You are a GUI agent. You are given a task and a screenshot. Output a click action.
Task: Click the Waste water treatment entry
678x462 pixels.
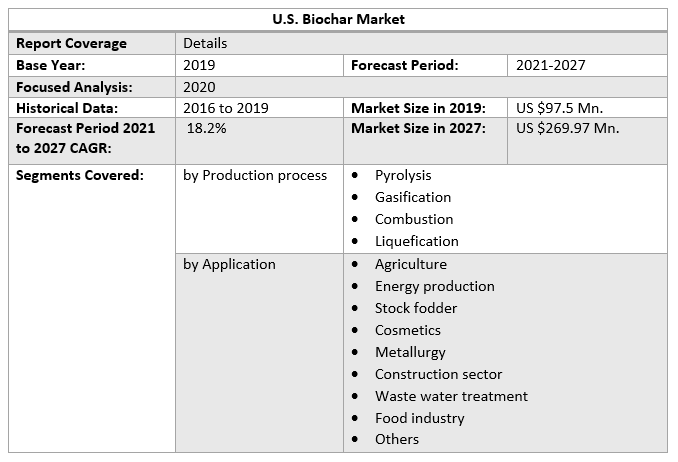point(451,396)
